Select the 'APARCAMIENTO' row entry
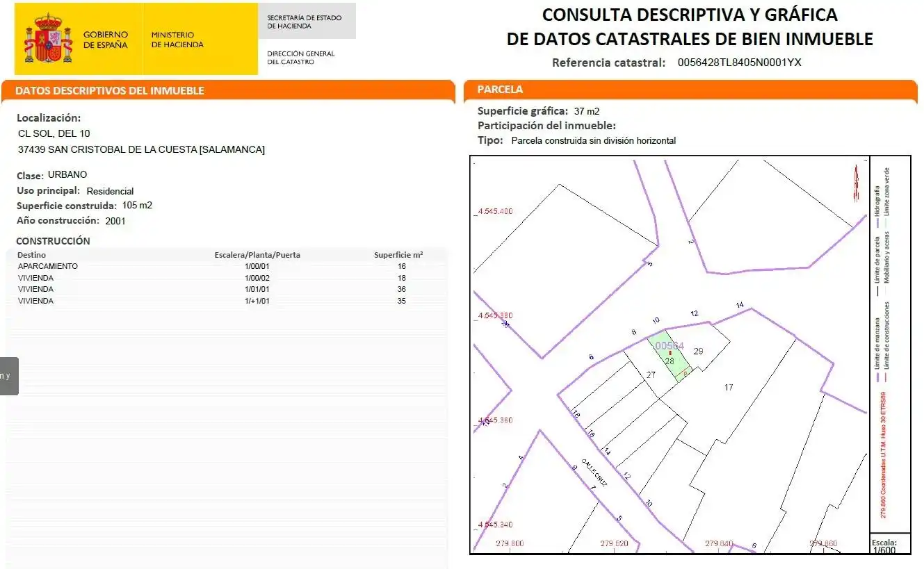This screenshot has width=924, height=569. click(x=48, y=266)
